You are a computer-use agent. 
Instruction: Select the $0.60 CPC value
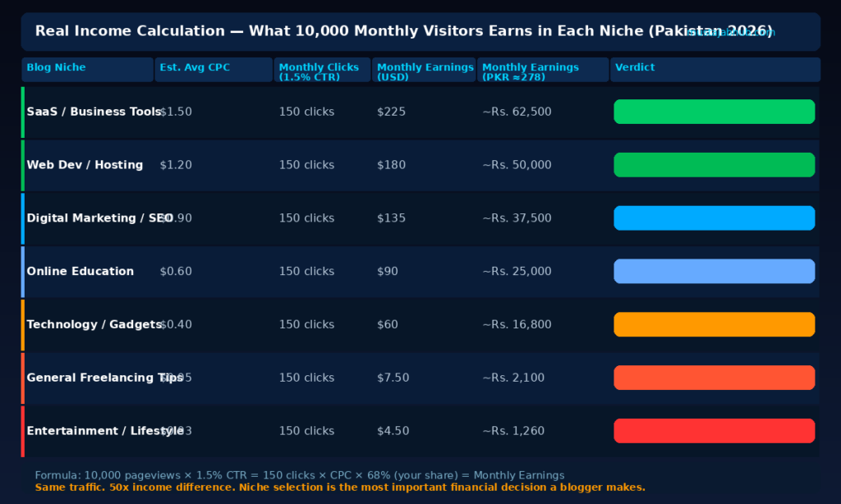click(176, 271)
